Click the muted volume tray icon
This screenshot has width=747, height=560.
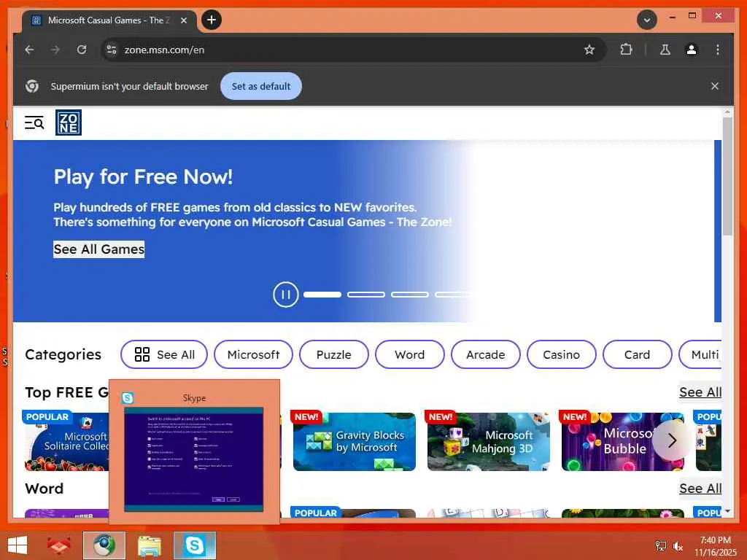(678, 546)
